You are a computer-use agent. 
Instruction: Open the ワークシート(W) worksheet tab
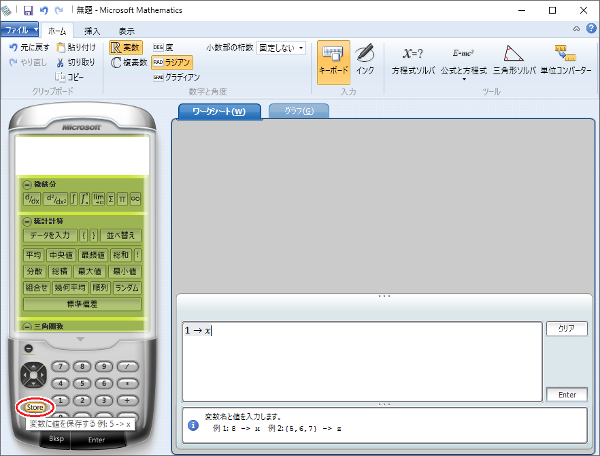tap(219, 111)
